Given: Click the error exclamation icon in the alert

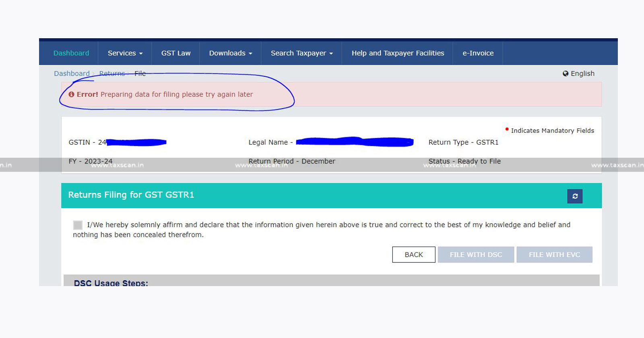Looking at the screenshot, I should click(x=71, y=95).
